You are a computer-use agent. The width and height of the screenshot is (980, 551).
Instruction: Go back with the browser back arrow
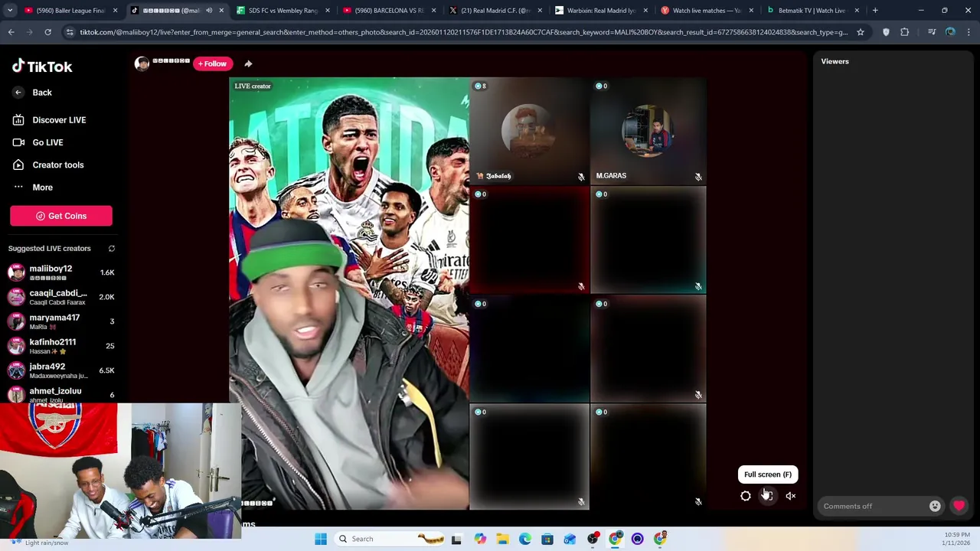coord(11,32)
